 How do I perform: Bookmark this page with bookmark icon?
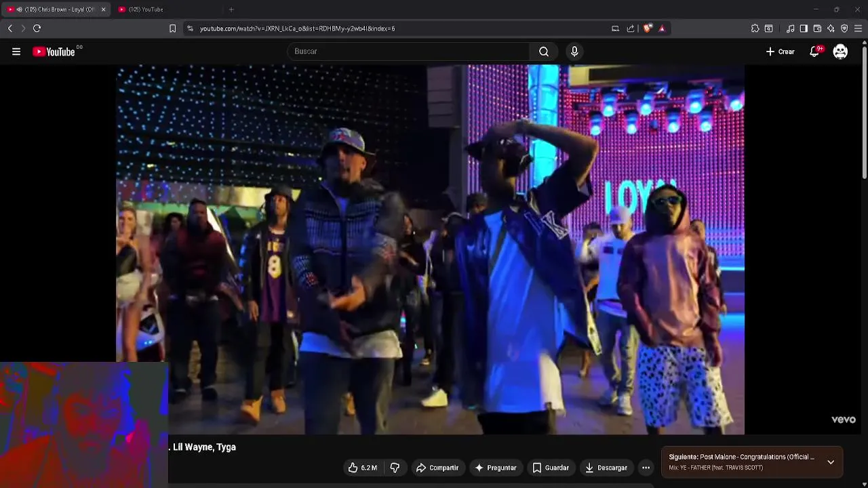pos(172,28)
